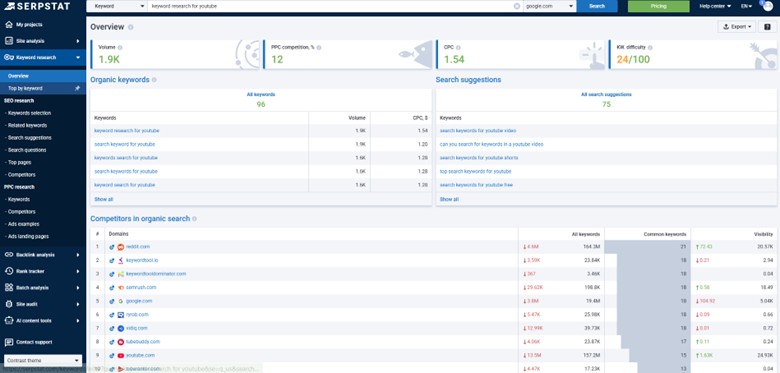Image resolution: width=780 pixels, height=373 pixels.
Task: Click Show all under Search suggestions
Action: (x=449, y=199)
